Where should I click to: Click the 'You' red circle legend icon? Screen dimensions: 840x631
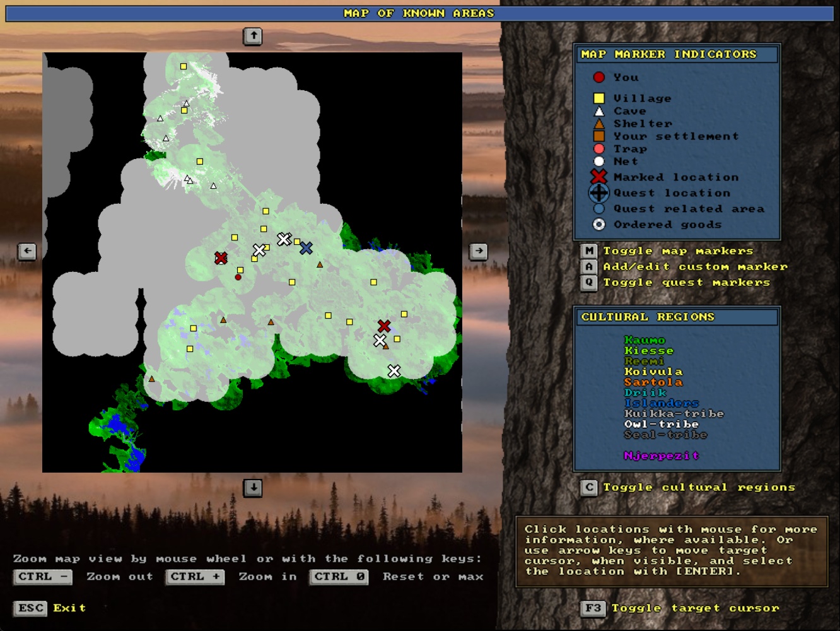599,77
